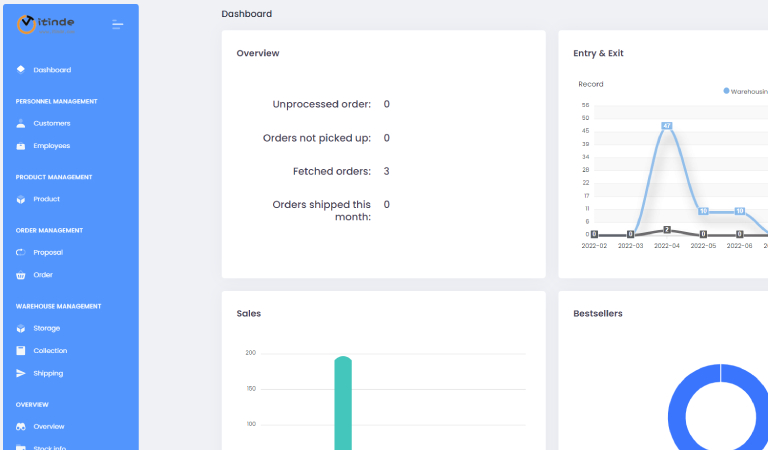Collapse the sidebar with the hamburger toggle

(118, 24)
